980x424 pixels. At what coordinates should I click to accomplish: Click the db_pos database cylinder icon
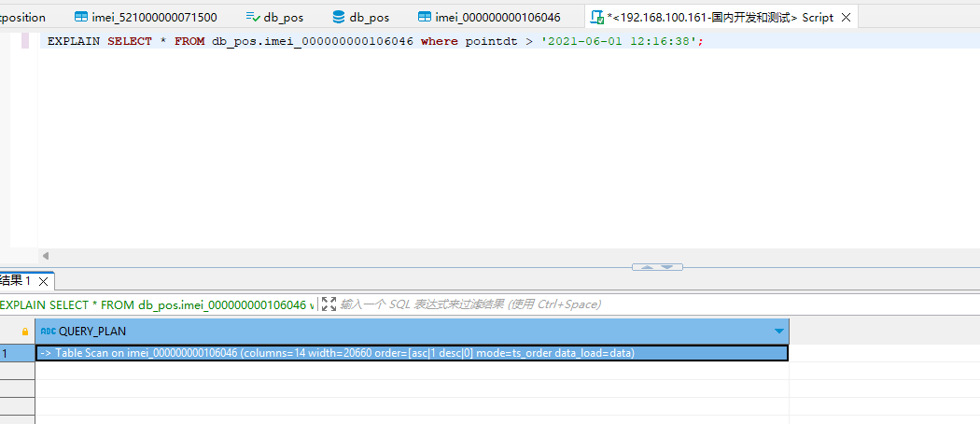(x=338, y=17)
